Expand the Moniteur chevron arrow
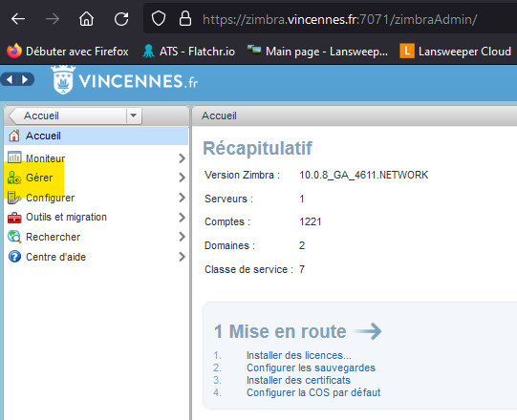 (x=182, y=158)
